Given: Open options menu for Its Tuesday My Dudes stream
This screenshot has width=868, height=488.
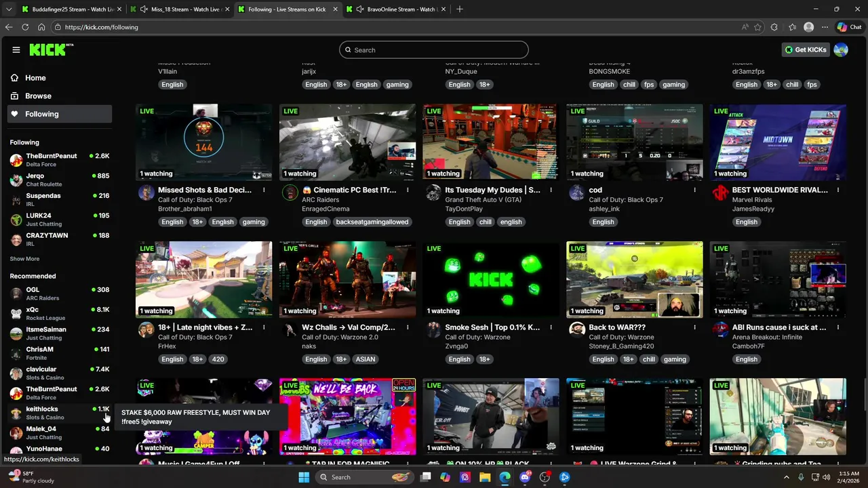Looking at the screenshot, I should pos(551,190).
